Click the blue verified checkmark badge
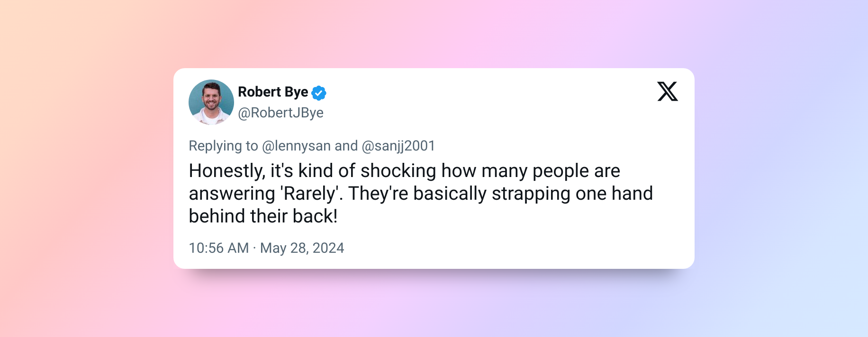 [318, 93]
